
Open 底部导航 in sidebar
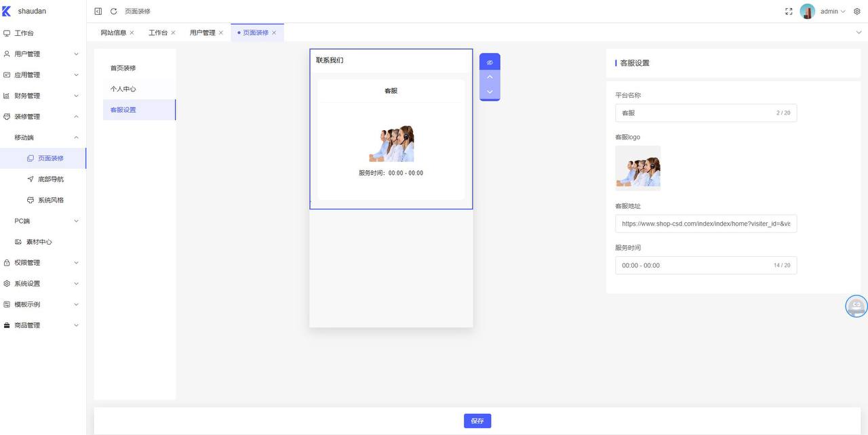pos(50,180)
